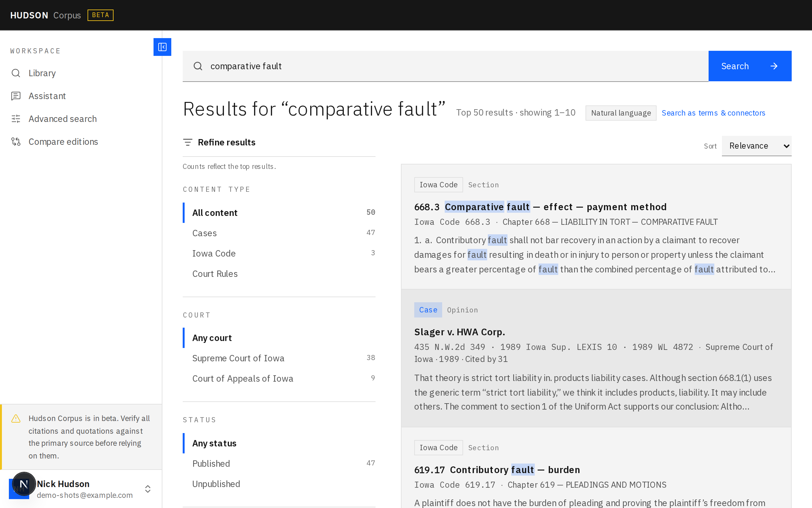Click Iowa Code tag on 619.17 result

438,448
